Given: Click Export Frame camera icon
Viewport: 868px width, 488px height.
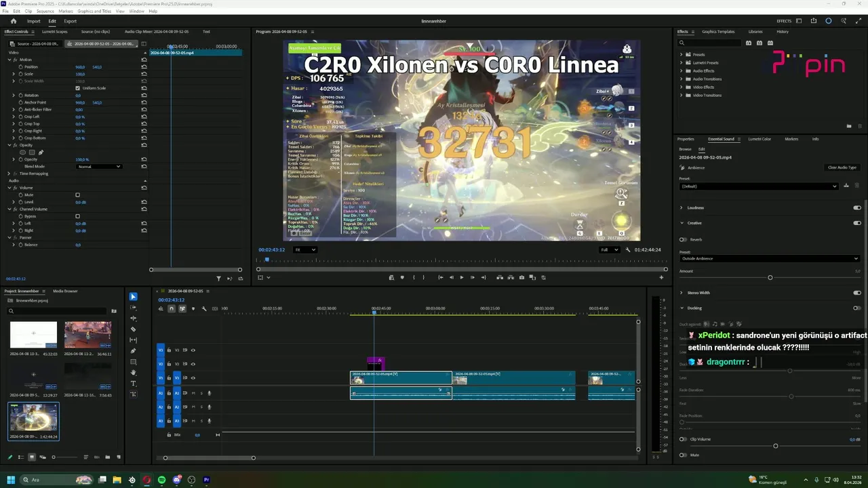Looking at the screenshot, I should pos(521,277).
